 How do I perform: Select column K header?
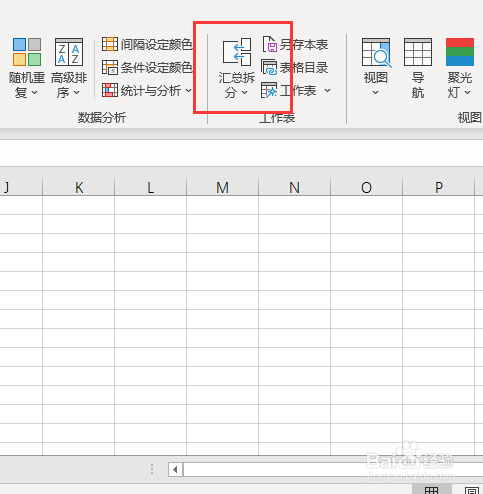click(79, 187)
